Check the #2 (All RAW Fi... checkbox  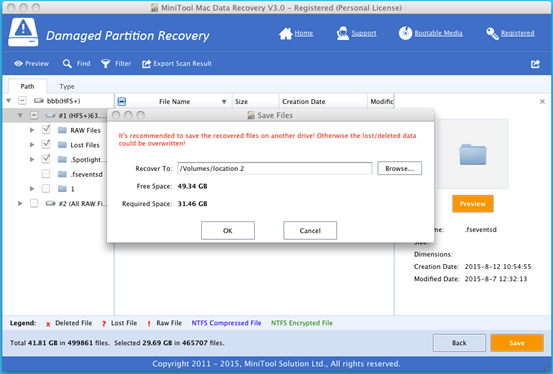click(34, 203)
